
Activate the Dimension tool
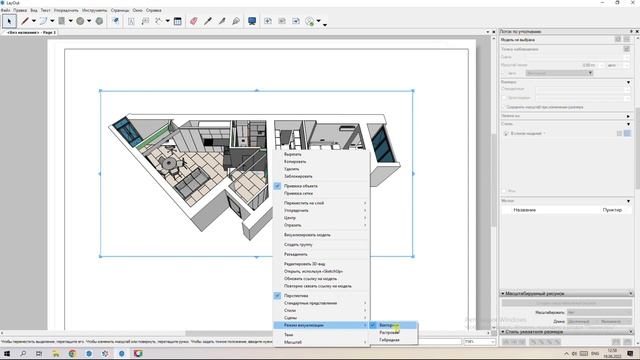click(158, 21)
